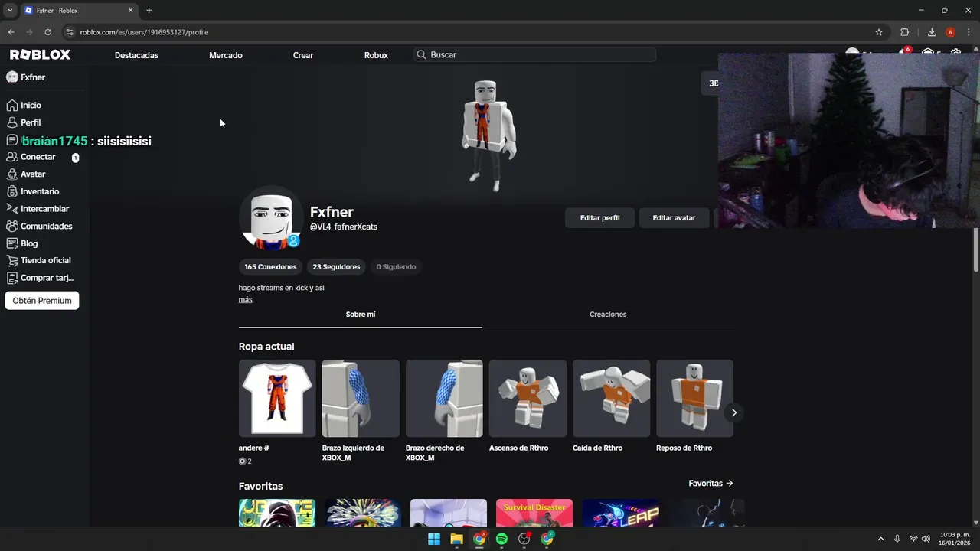Open File Explorer from taskbar
This screenshot has height=551, width=980.
coord(456,539)
